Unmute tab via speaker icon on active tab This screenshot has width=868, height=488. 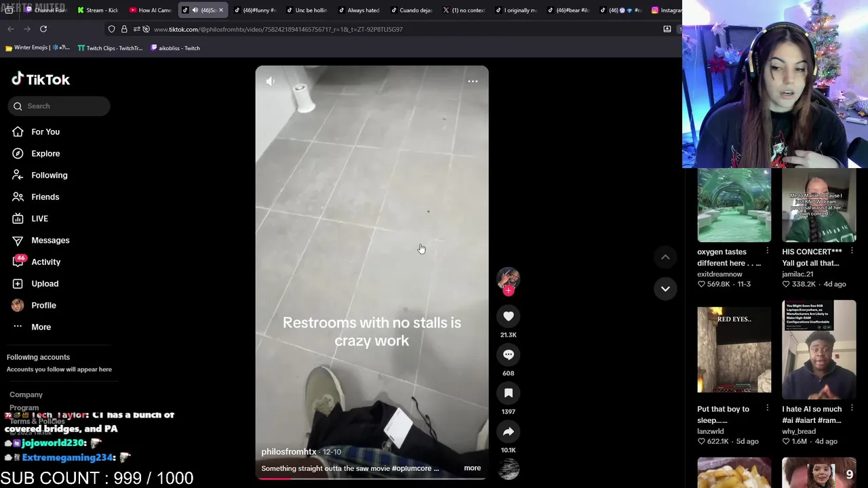click(x=195, y=10)
